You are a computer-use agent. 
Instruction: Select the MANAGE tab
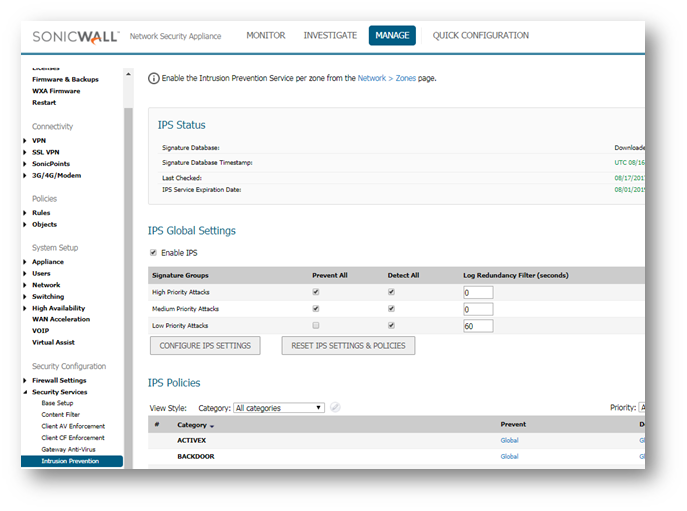pos(392,35)
